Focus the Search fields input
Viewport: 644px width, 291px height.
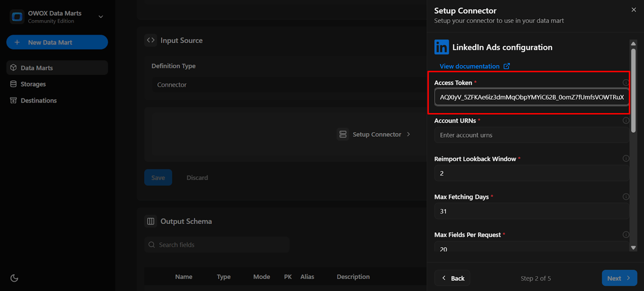[217, 245]
